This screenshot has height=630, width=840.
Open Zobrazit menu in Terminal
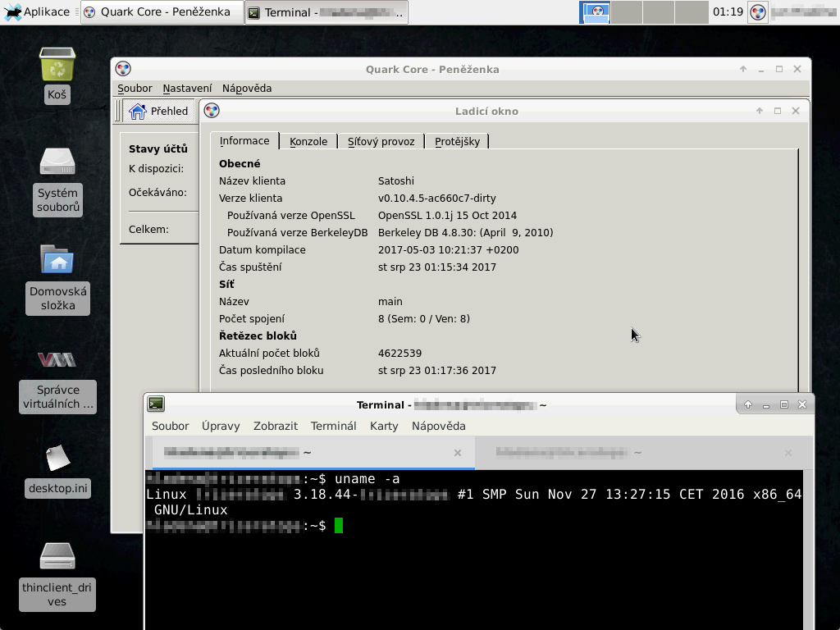tap(276, 426)
